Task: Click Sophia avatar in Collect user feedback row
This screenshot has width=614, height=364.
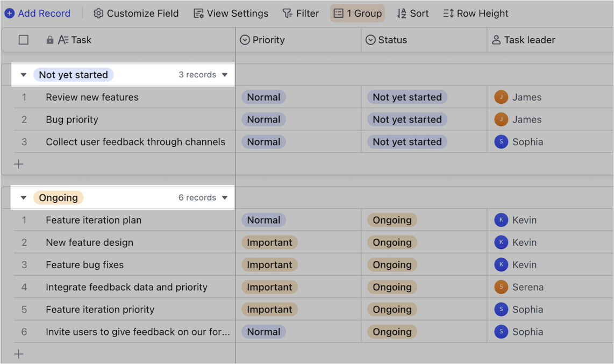Action: coord(501,142)
